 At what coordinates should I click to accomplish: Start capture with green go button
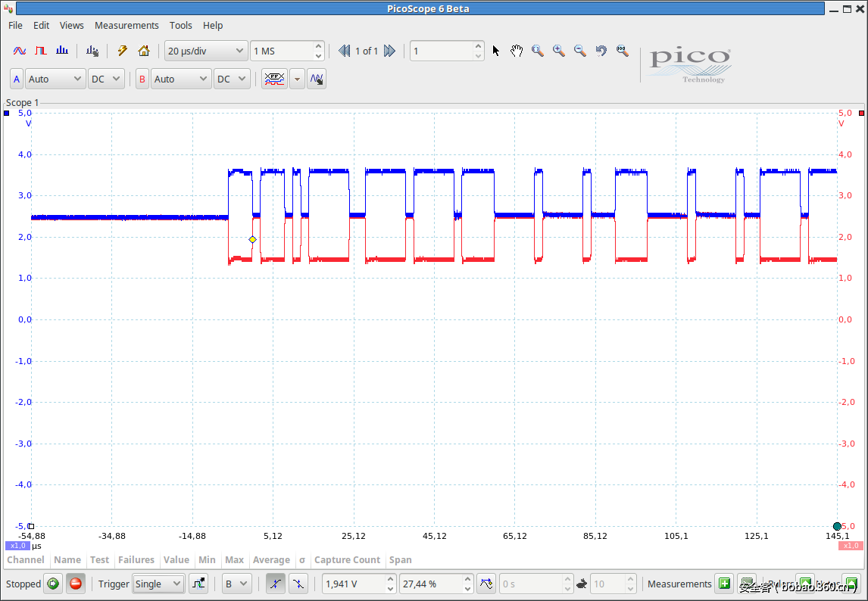pyautogui.click(x=53, y=584)
